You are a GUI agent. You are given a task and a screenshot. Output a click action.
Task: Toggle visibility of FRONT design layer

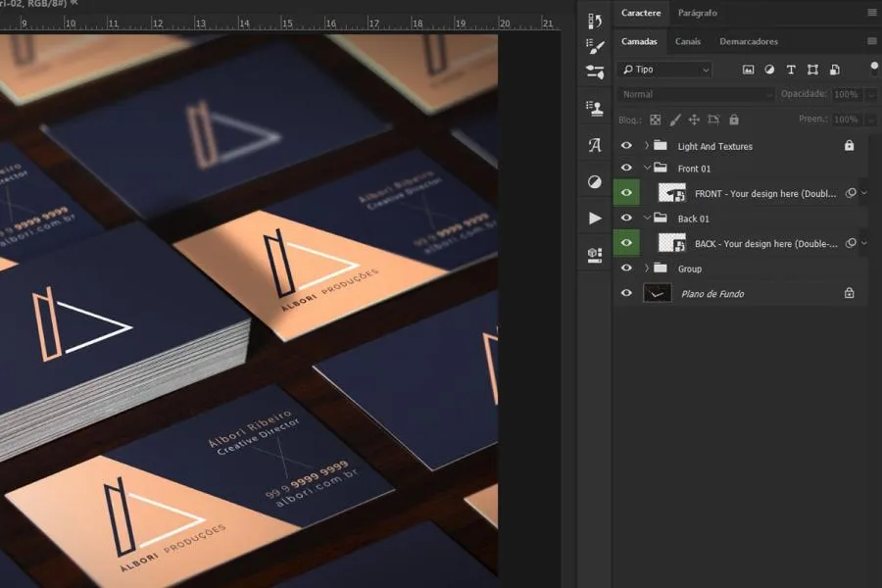pyautogui.click(x=627, y=193)
